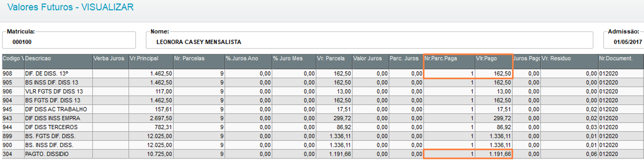The height and width of the screenshot is (160, 644).
Task: Click principal value 157,61
Action: point(151,109)
